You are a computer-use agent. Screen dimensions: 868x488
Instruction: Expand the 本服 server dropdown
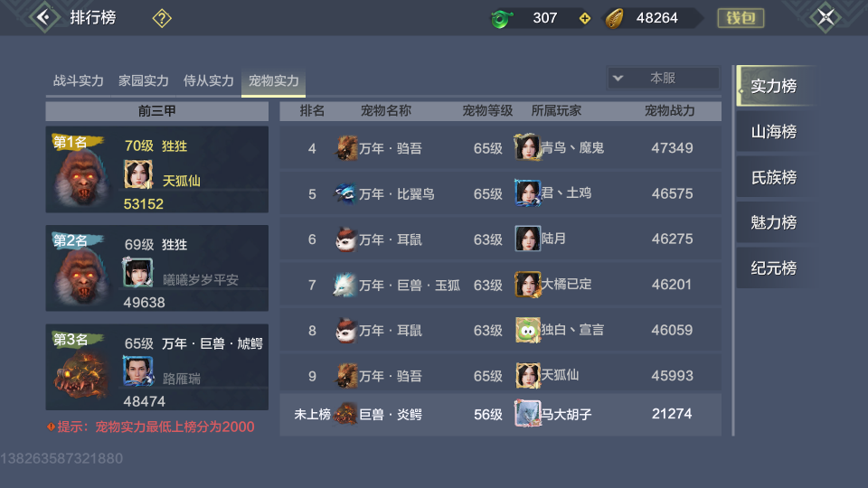click(x=663, y=78)
